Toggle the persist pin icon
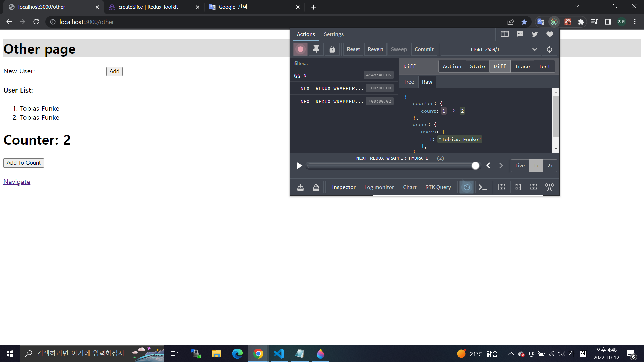The image size is (644, 362). [x=316, y=49]
